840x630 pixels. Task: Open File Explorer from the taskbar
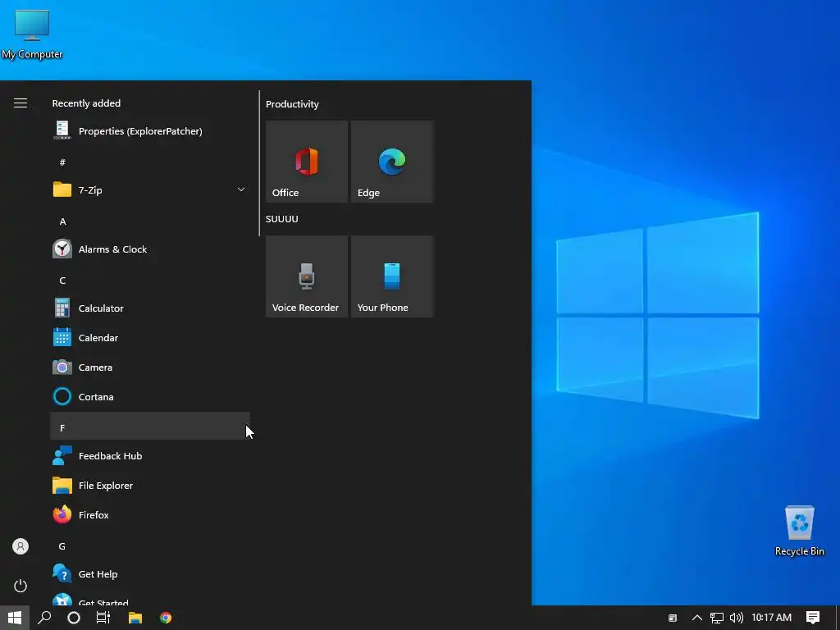135,618
